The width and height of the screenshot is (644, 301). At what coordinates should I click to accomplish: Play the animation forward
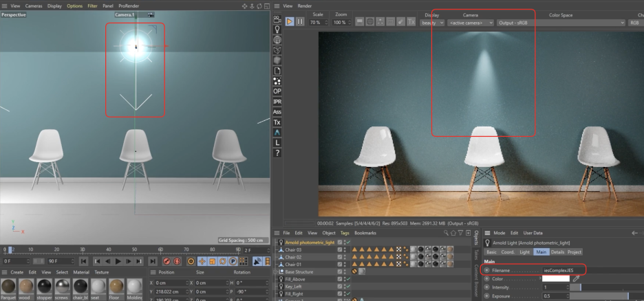pyautogui.click(x=118, y=261)
